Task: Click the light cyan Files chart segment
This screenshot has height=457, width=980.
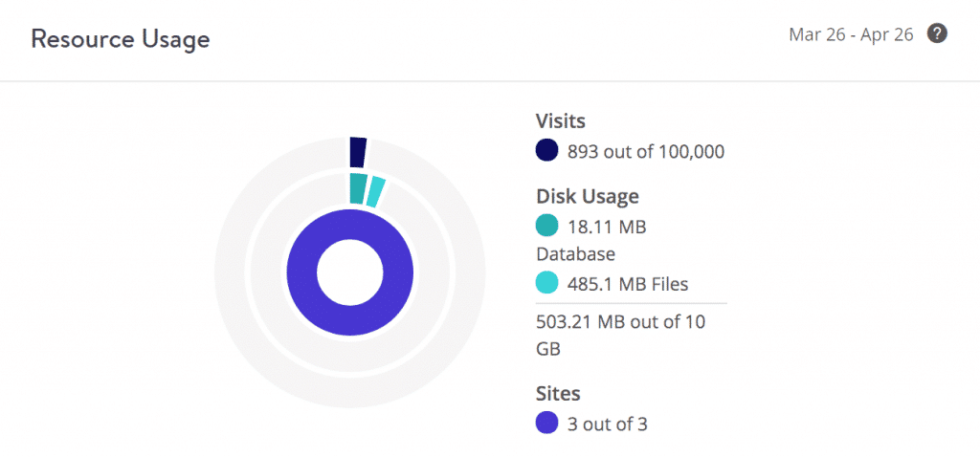Action: tap(375, 192)
